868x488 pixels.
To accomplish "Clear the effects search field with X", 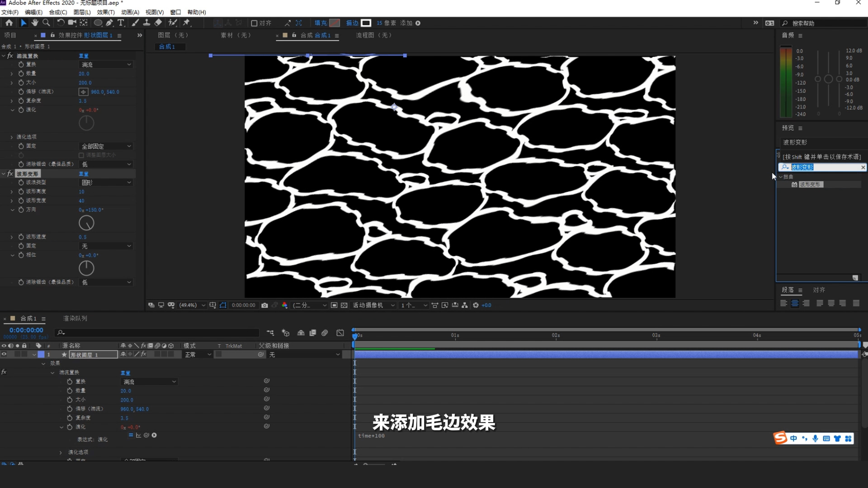I will 863,168.
